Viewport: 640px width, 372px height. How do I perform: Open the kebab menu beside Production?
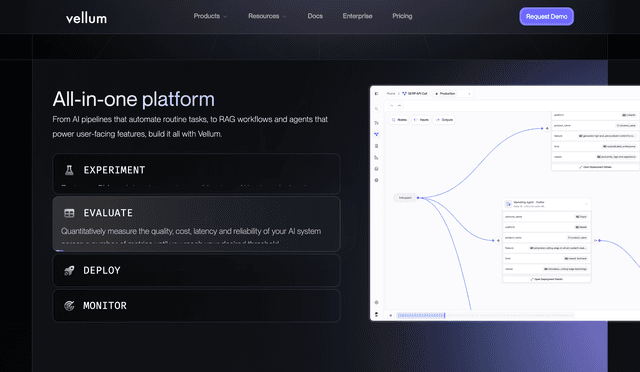tap(469, 94)
